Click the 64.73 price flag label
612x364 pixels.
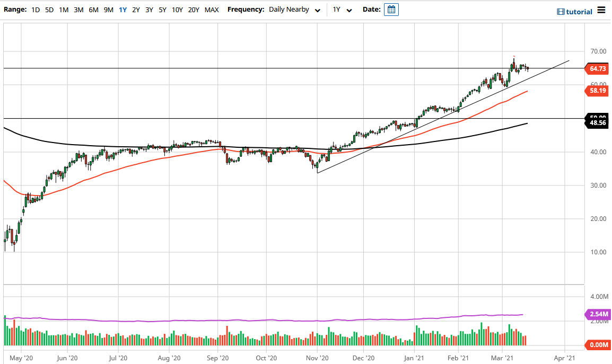coord(596,69)
